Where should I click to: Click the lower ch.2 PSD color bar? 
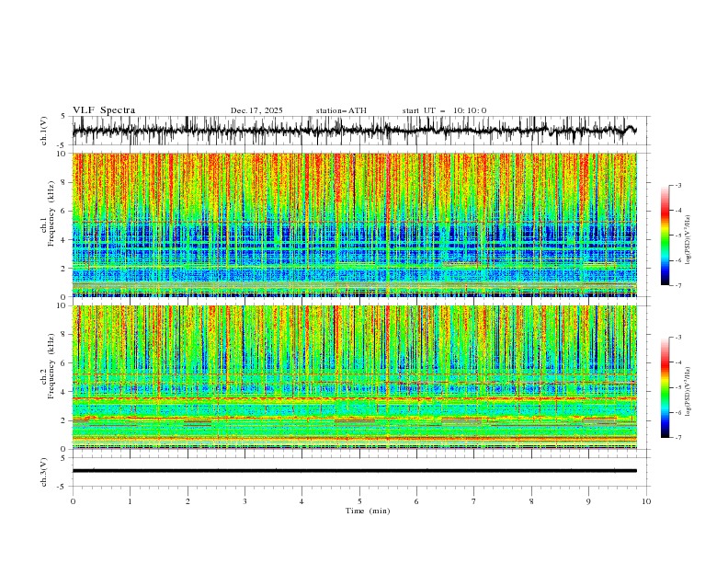point(665,387)
